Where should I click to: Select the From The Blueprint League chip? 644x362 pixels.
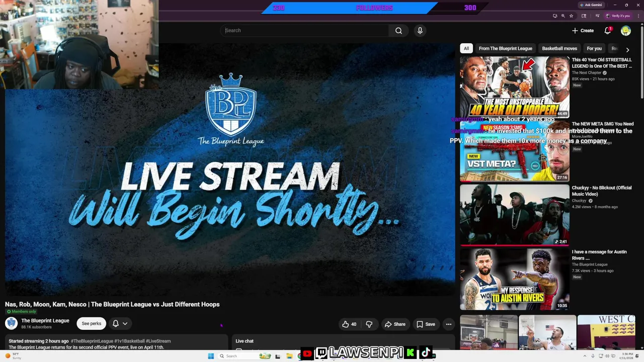click(505, 49)
